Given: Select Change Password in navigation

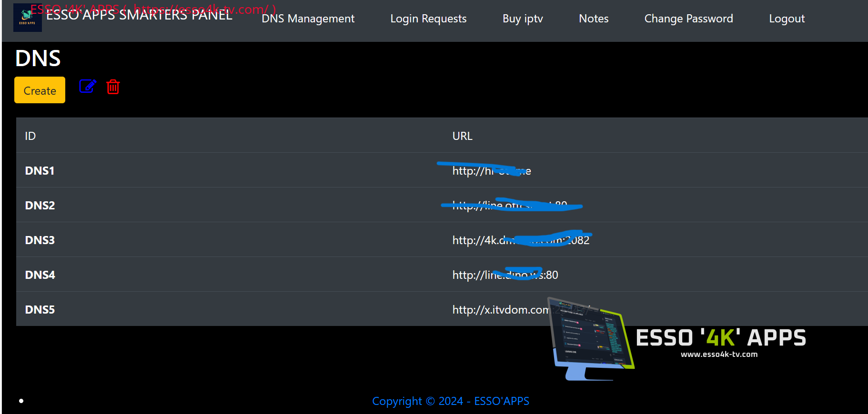Looking at the screenshot, I should (688, 19).
